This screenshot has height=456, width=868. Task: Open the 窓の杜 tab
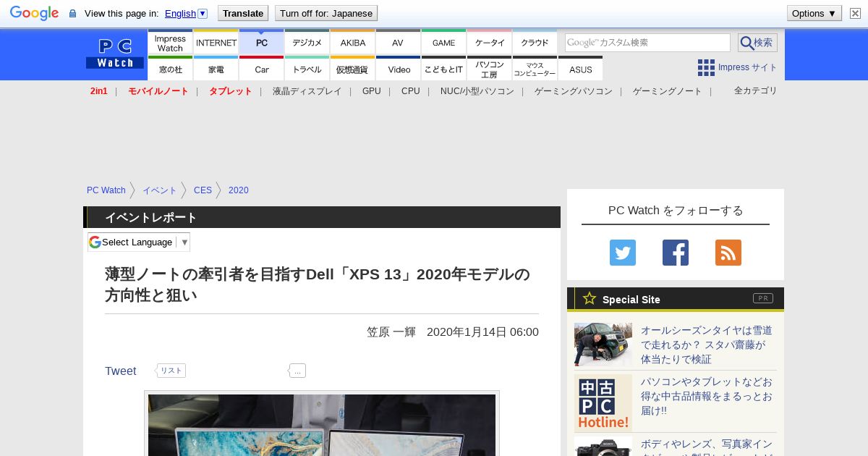170,69
